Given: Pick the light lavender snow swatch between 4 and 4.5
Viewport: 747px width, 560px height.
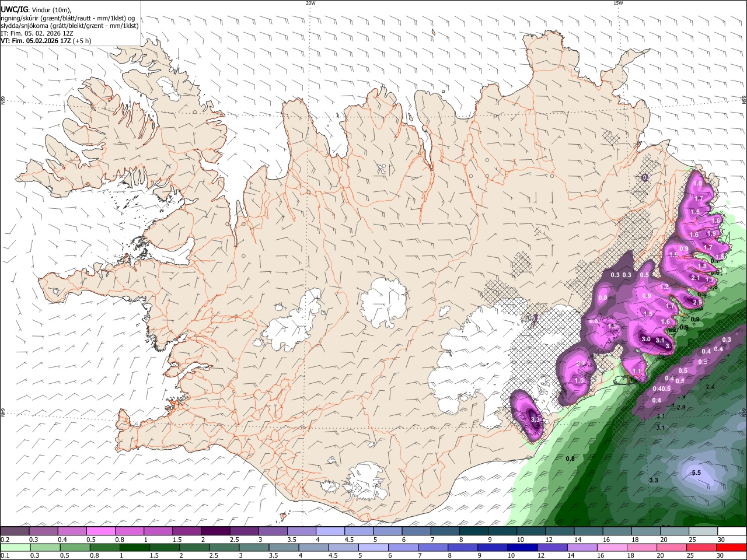Looking at the screenshot, I should tap(331, 531).
